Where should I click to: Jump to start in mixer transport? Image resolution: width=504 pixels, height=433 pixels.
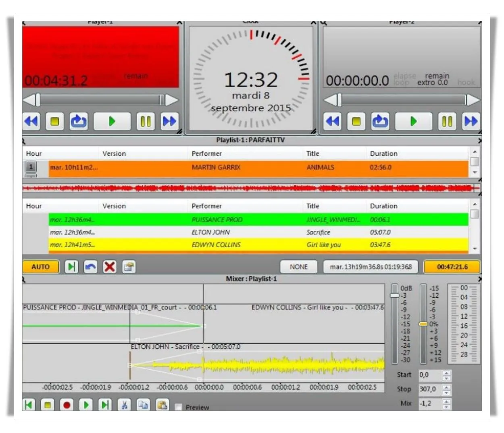point(28,405)
